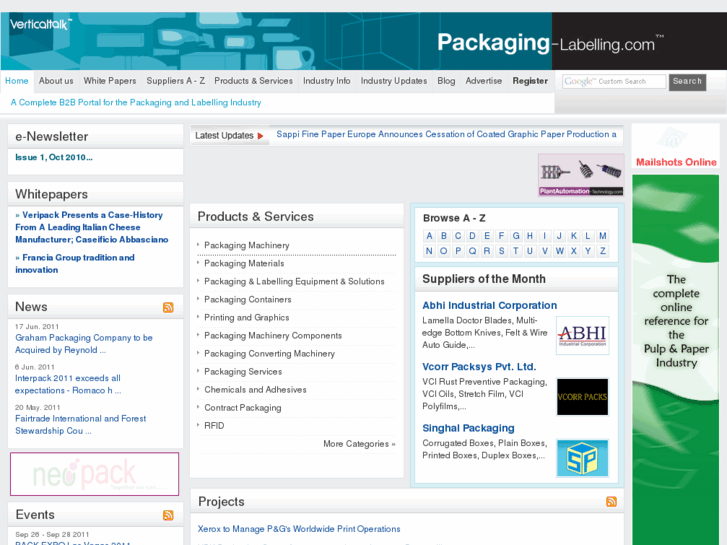The image size is (727, 545).
Task: Open the About us menu item
Action: pyautogui.click(x=56, y=81)
